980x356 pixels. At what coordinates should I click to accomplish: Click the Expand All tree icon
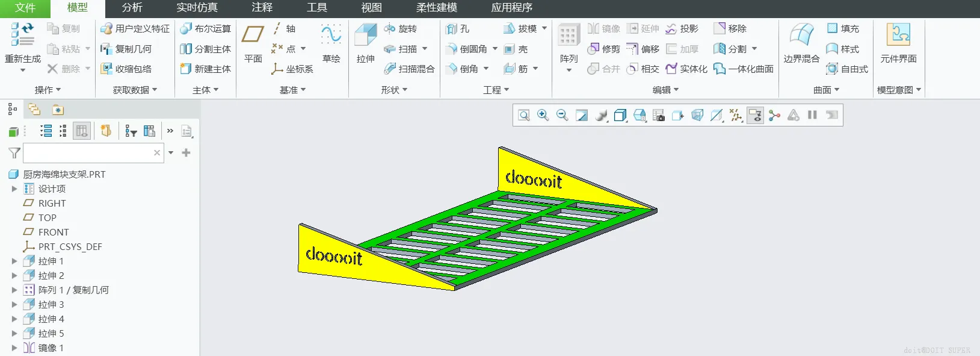pyautogui.click(x=46, y=131)
